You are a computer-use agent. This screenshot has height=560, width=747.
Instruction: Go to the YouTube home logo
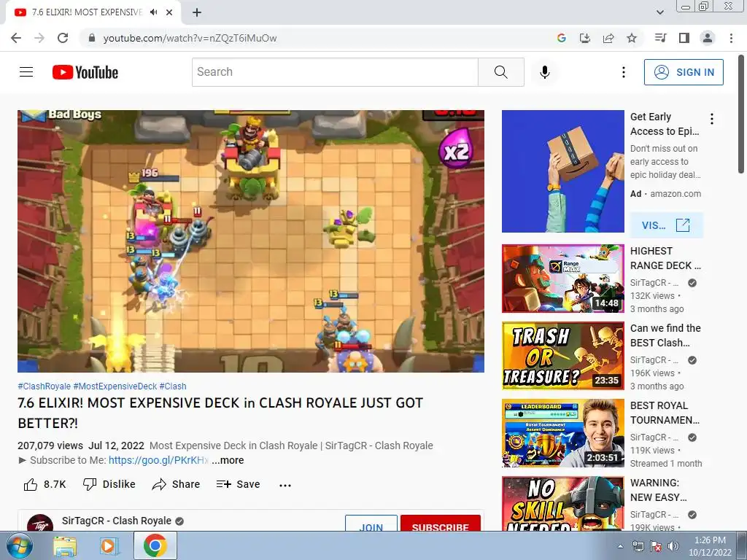tap(85, 72)
